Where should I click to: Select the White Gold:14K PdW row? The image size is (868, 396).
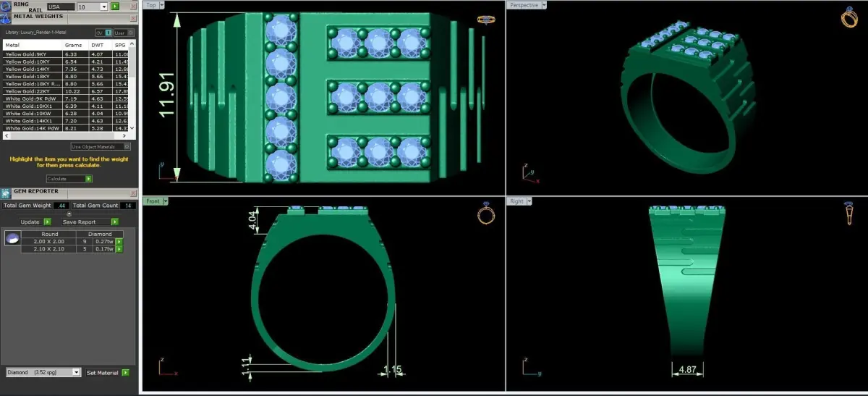(x=66, y=128)
